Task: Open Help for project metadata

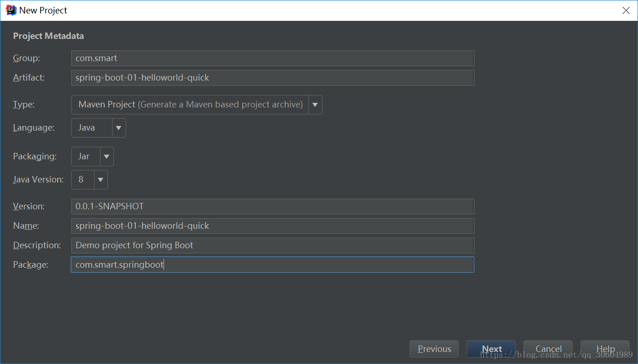Action: click(x=605, y=349)
